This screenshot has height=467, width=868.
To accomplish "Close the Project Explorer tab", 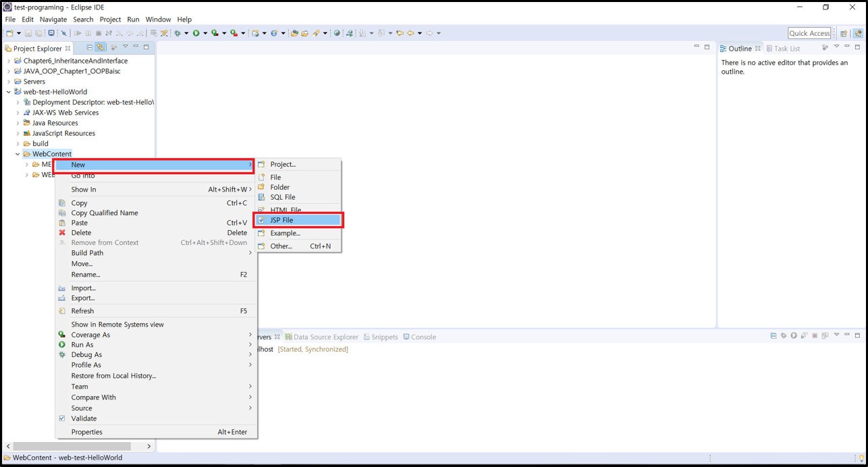I will 67,49.
